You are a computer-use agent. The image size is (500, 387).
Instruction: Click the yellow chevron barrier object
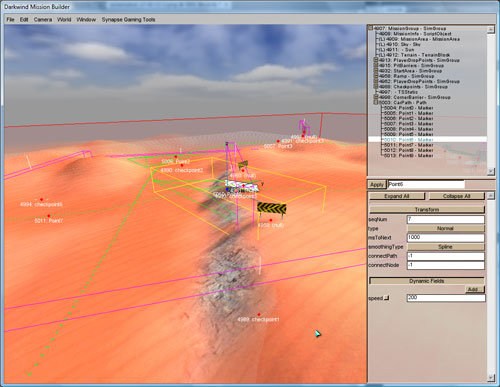272,208
